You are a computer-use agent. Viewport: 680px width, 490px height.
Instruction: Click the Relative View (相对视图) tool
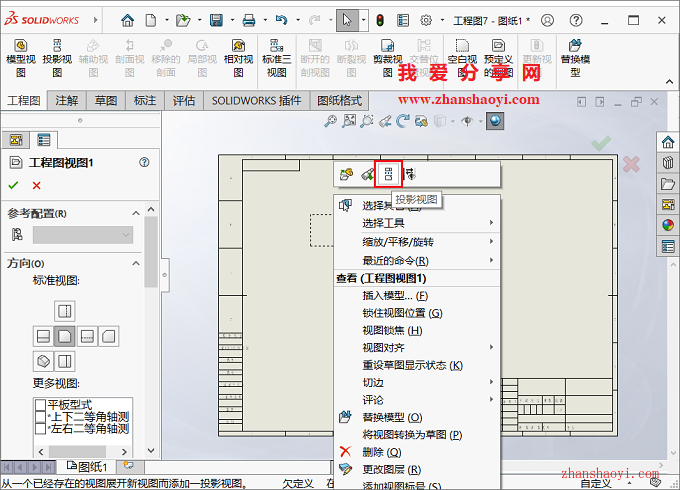(238, 58)
